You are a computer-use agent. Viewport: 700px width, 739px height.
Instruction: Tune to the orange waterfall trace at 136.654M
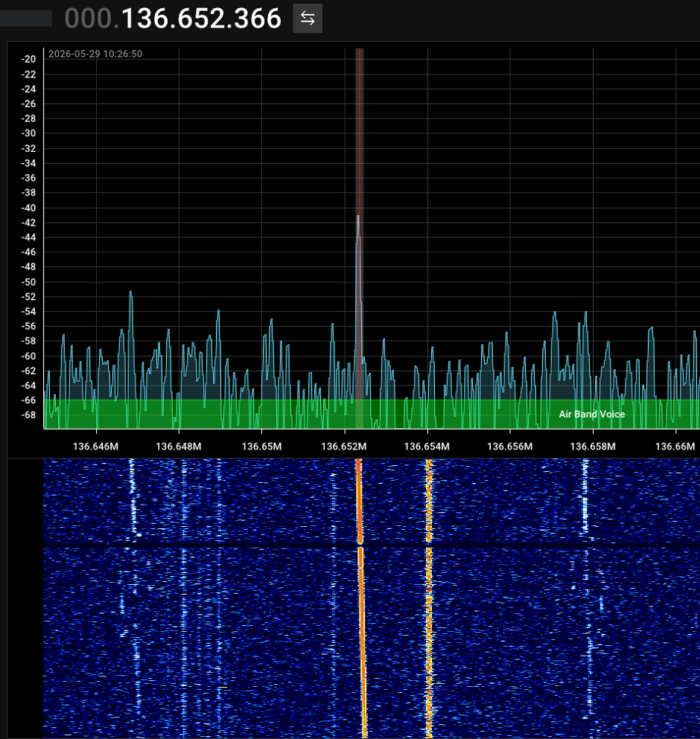pos(429,598)
